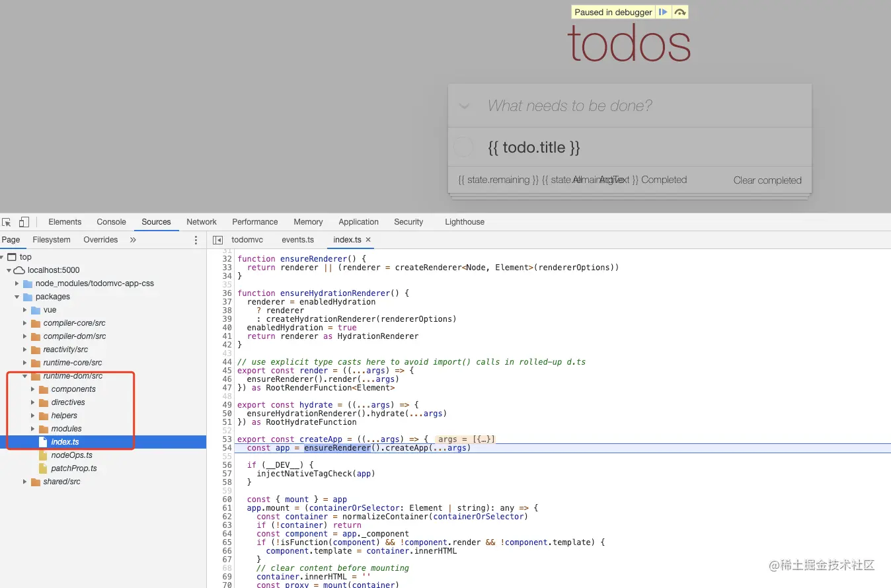Image resolution: width=891 pixels, height=588 pixels.
Task: Open the Overrides navigator tab
Action: click(100, 240)
